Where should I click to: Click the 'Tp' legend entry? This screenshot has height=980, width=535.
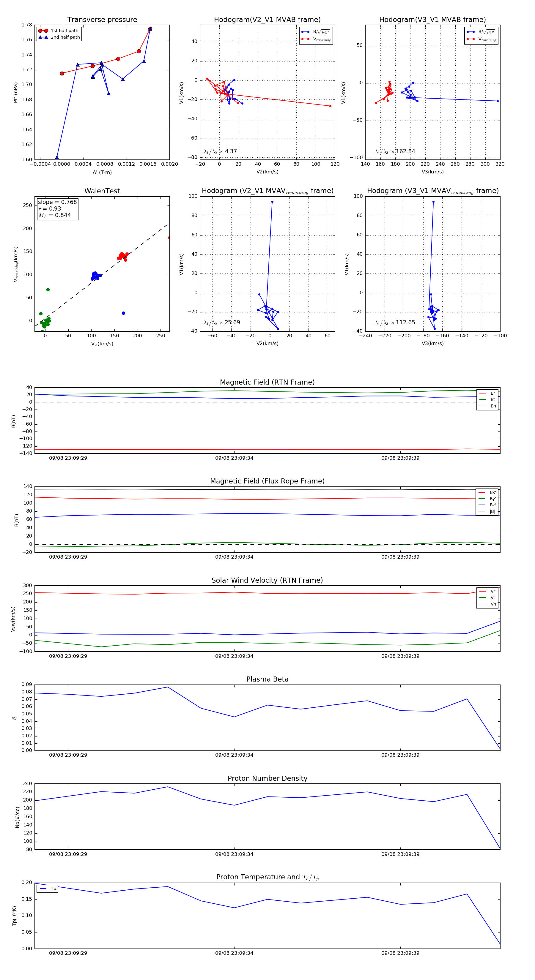tap(48, 889)
